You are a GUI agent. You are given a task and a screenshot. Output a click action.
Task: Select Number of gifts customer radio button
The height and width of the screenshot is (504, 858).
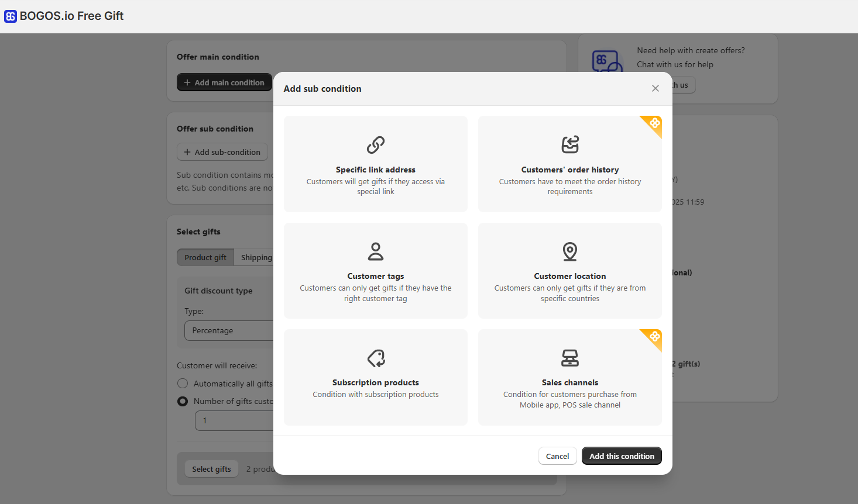coord(183,401)
